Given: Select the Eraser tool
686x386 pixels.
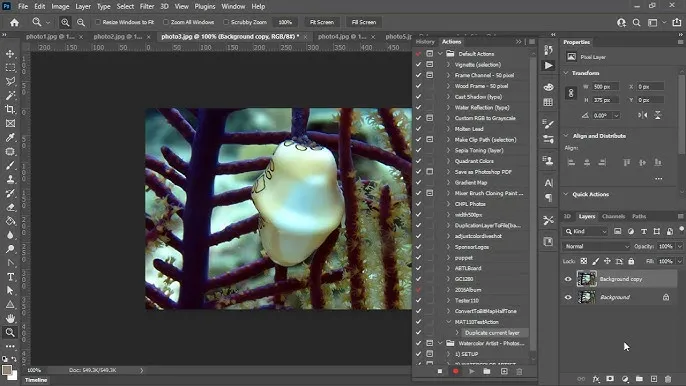Looking at the screenshot, I should click(10, 207).
